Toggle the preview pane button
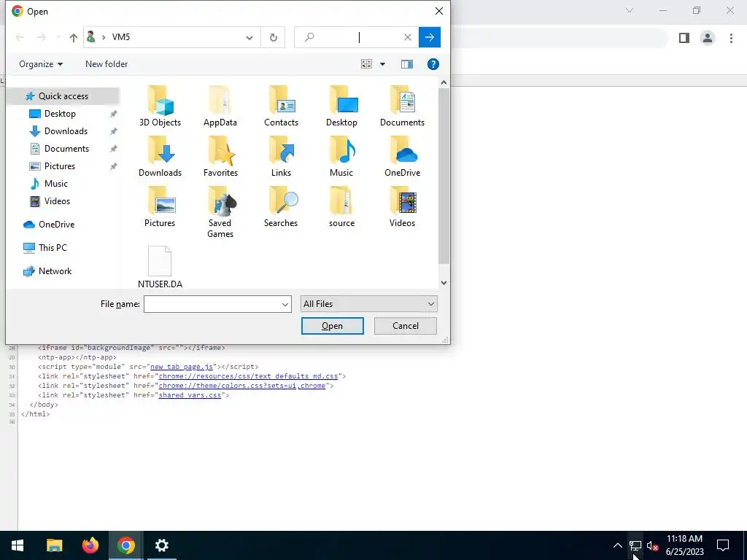This screenshot has width=747, height=560. 407,64
